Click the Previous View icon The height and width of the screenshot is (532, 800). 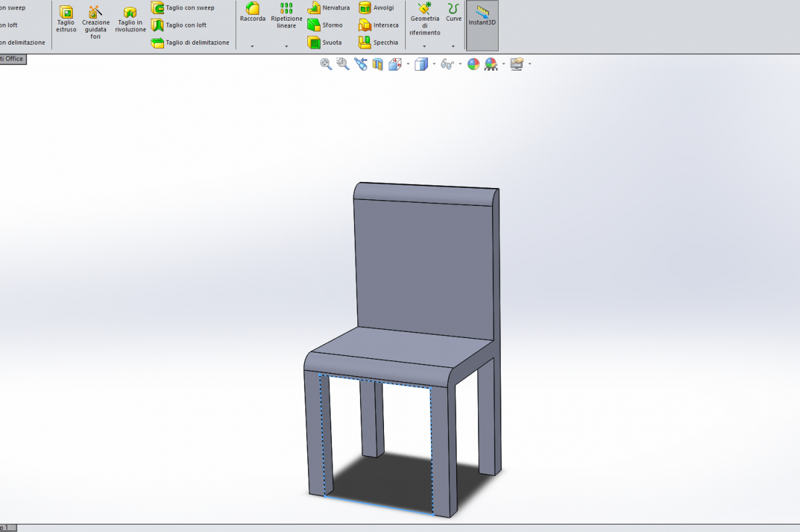click(x=361, y=64)
